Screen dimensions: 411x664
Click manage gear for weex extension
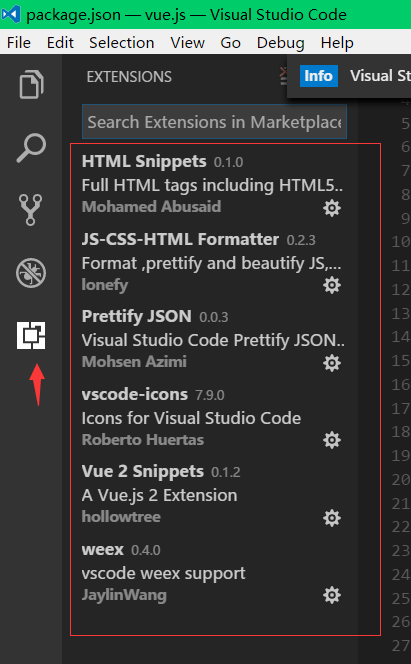coord(332,595)
